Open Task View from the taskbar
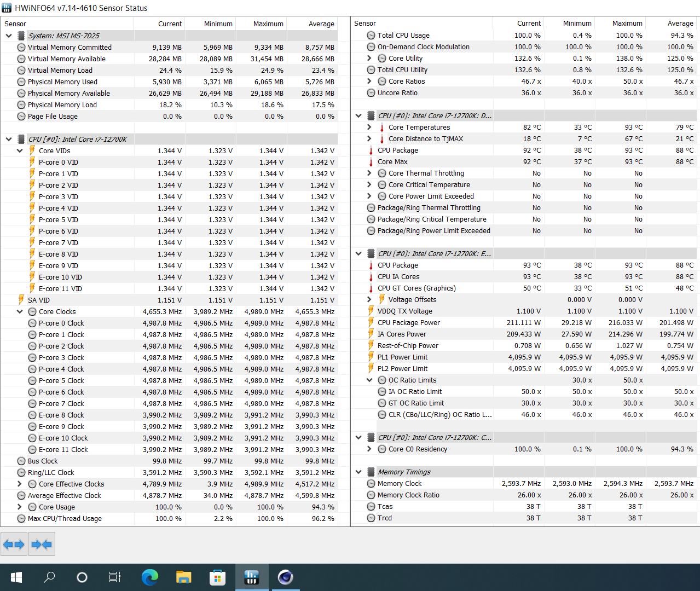 [x=115, y=577]
